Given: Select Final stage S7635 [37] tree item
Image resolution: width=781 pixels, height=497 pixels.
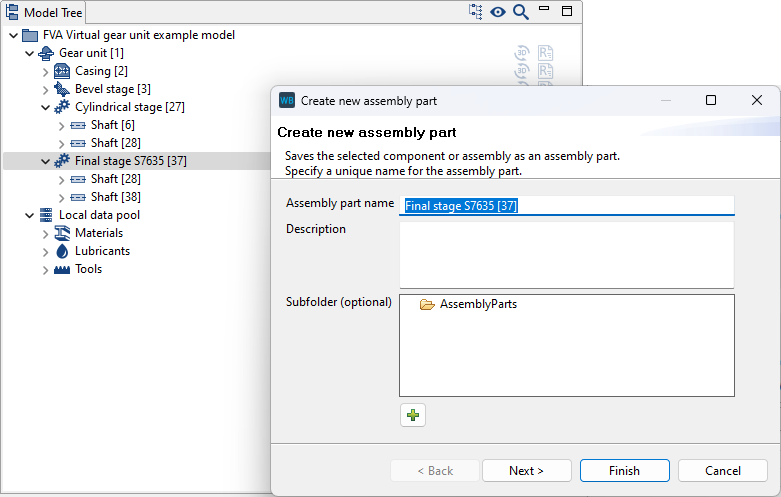Looking at the screenshot, I should pyautogui.click(x=130, y=161).
